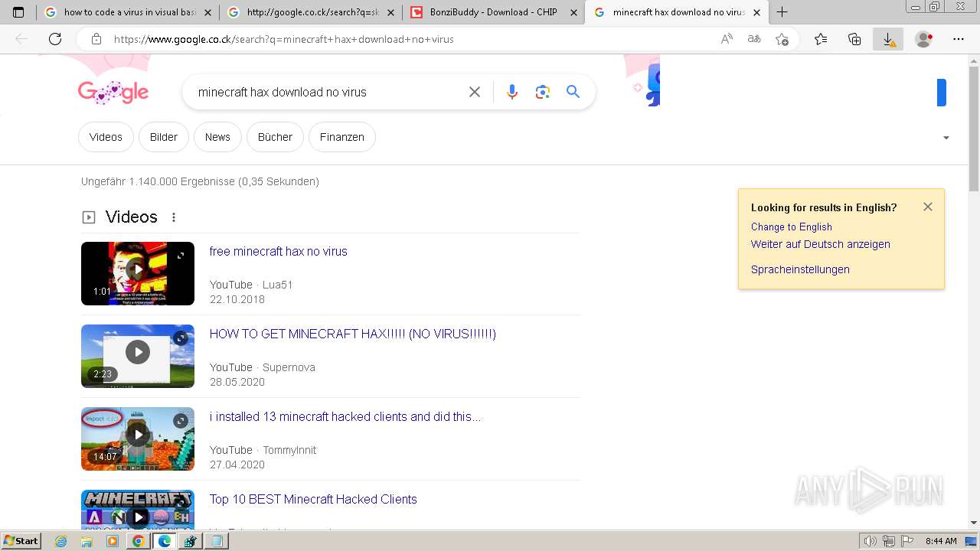
Task: Open a new browser tab with the plus icon
Action: pyautogui.click(x=782, y=12)
